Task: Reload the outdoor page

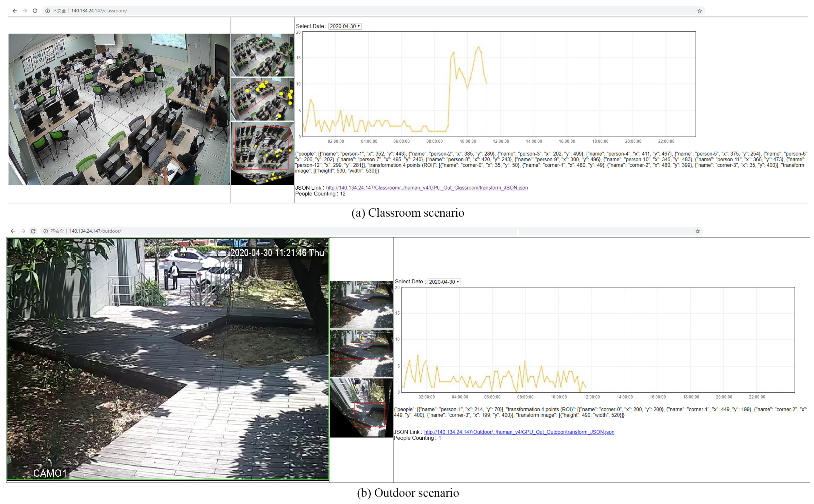Action: click(33, 231)
